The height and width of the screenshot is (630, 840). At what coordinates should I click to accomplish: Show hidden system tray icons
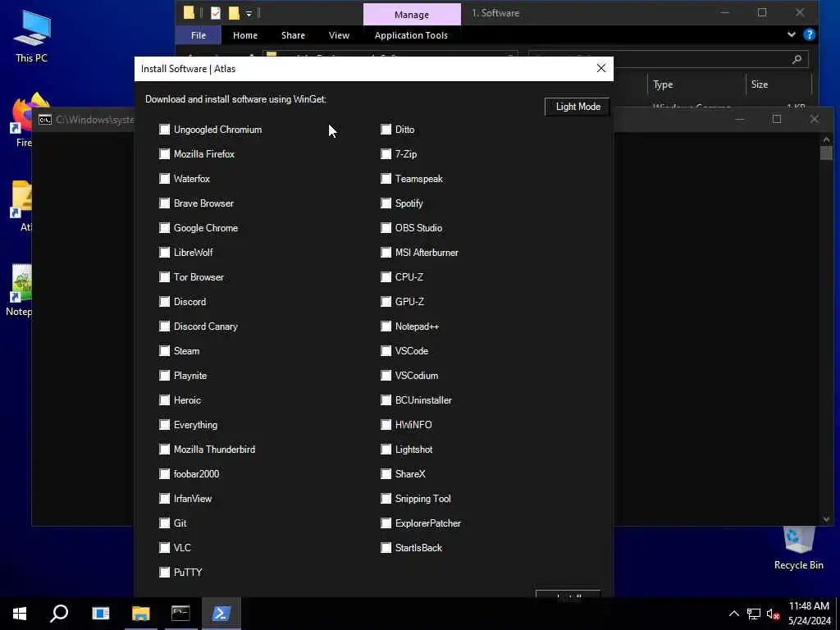[734, 614]
